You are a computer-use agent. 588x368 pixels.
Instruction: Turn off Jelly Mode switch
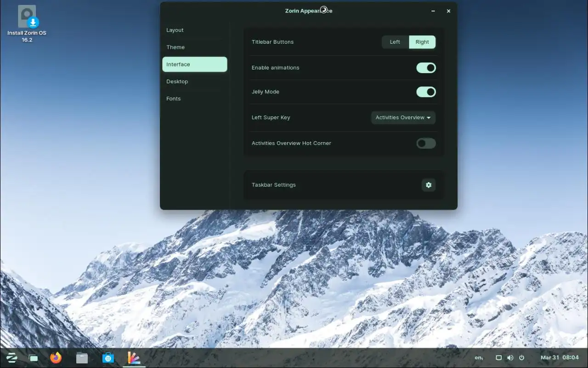[426, 92]
